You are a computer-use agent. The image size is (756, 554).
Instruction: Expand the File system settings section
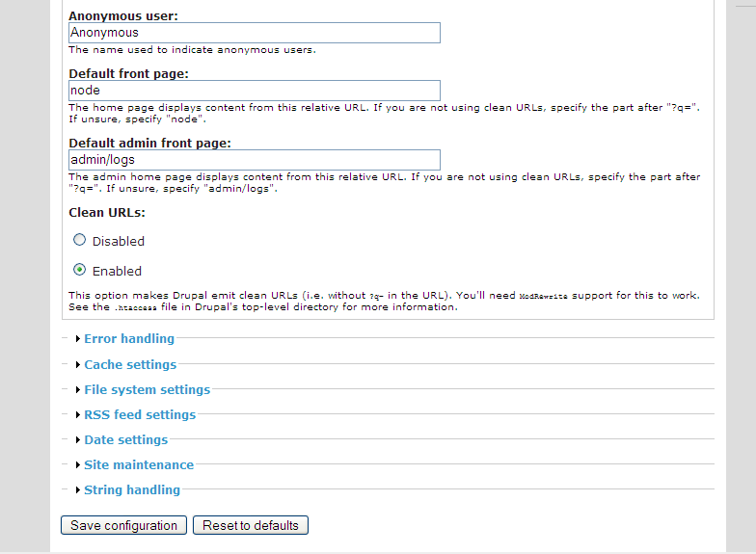(x=147, y=389)
